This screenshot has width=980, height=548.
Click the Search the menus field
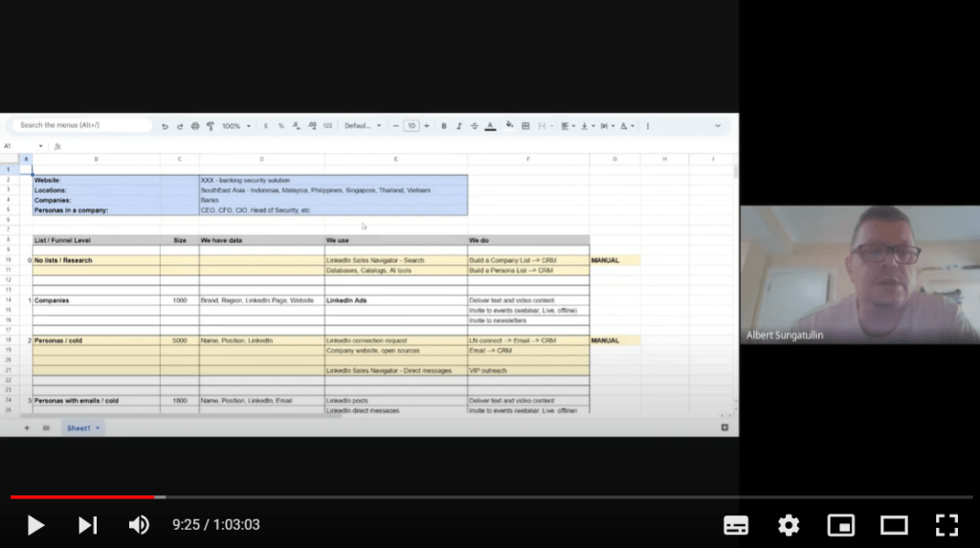click(81, 125)
